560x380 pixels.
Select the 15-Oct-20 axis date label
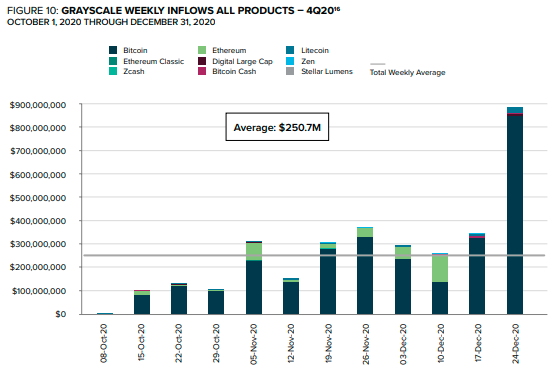[x=141, y=342]
